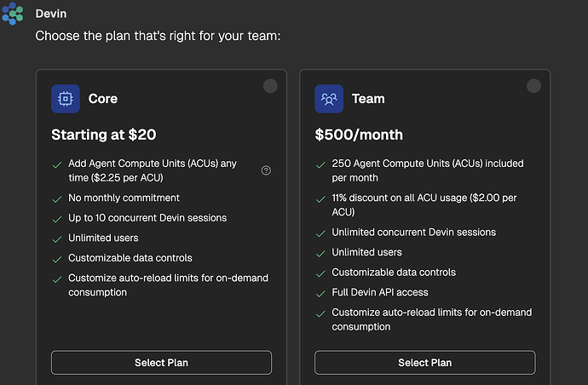
Task: Click the Core plan title
Action: click(x=103, y=99)
